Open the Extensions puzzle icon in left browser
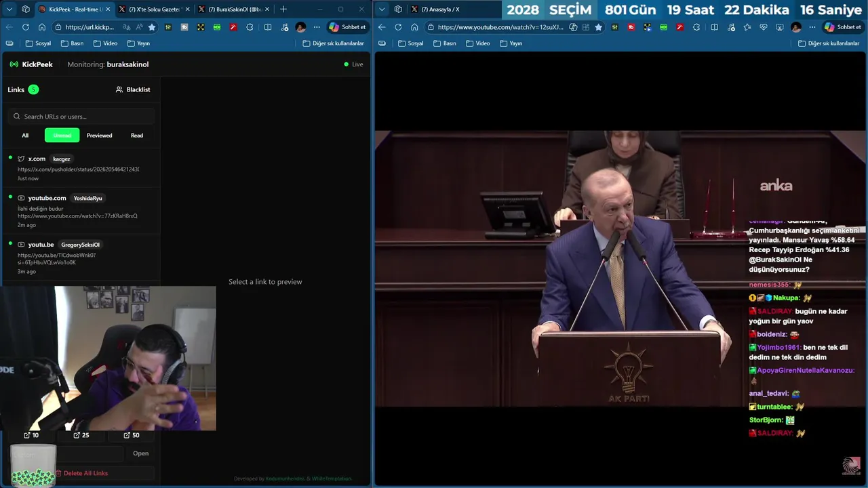Screen dimensions: 868x488 (250, 27)
